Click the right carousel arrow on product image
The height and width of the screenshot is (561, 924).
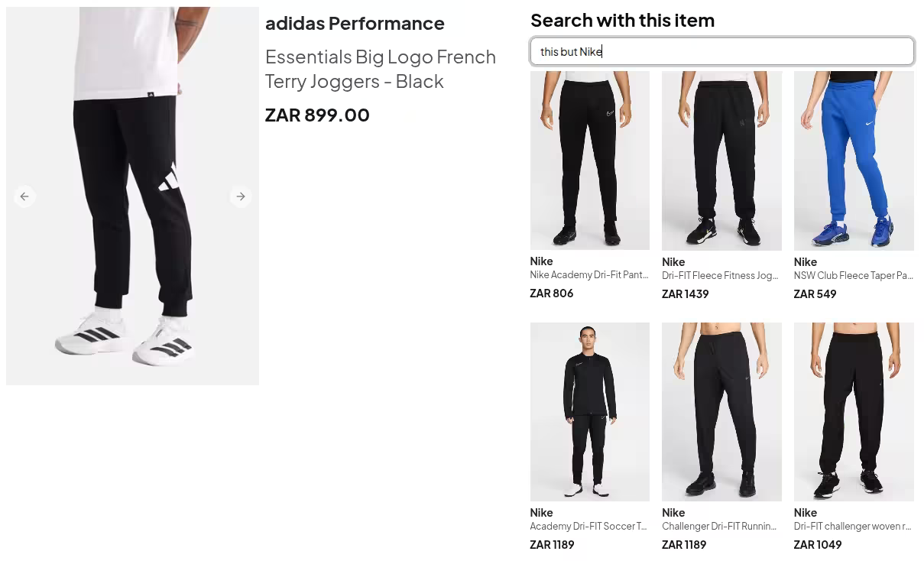(x=241, y=196)
